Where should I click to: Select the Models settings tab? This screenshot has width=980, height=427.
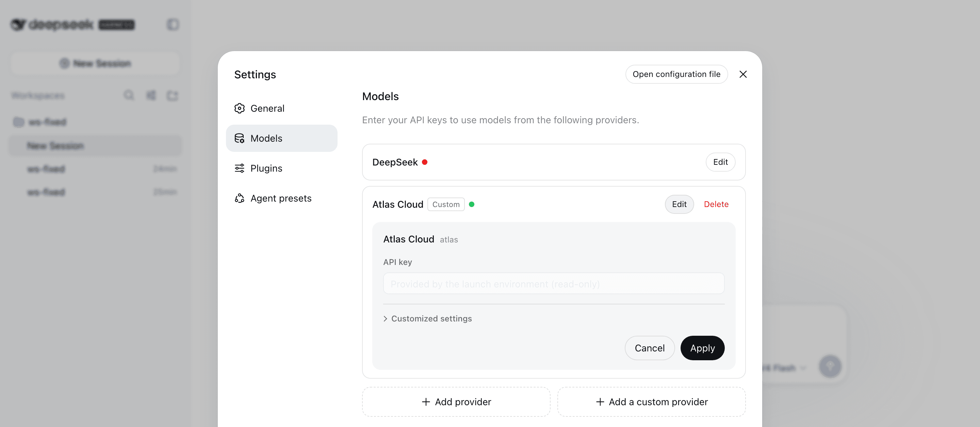point(281,138)
